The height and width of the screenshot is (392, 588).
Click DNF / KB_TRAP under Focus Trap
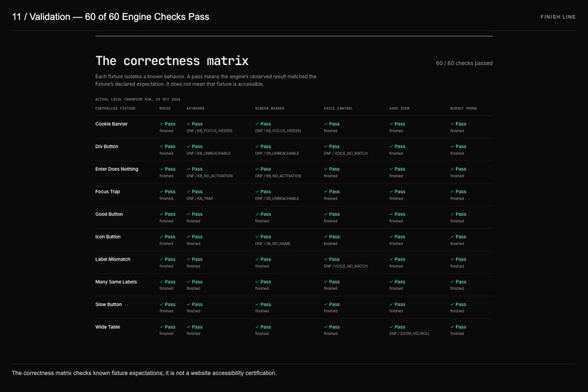coord(200,199)
